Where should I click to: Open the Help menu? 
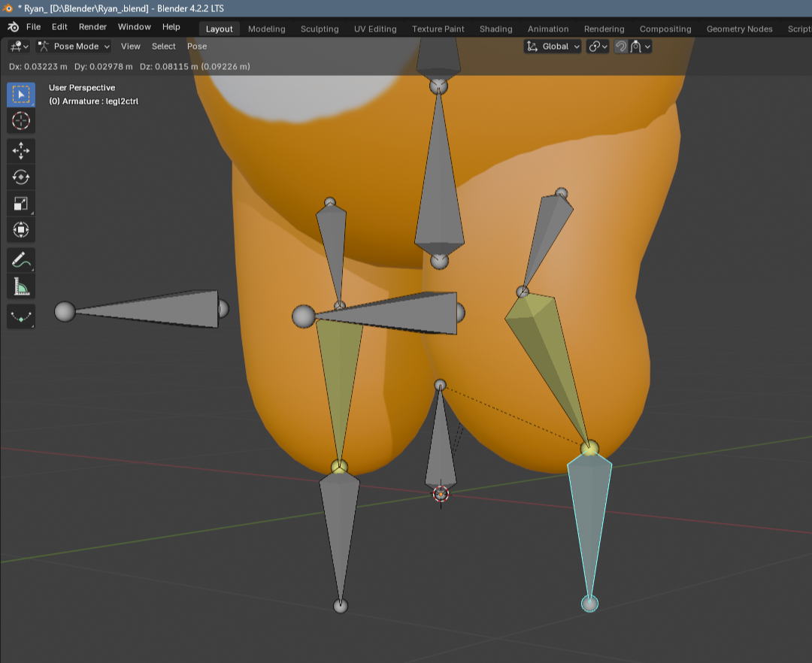click(x=171, y=27)
